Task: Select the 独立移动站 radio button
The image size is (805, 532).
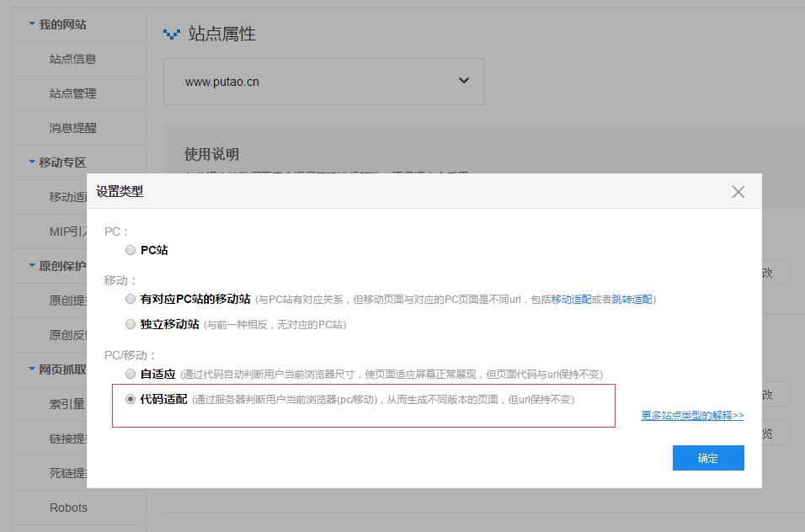Action: 131,324
